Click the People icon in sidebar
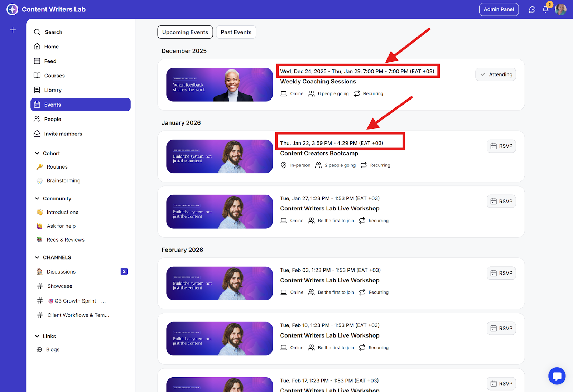The image size is (573, 392). click(x=37, y=119)
